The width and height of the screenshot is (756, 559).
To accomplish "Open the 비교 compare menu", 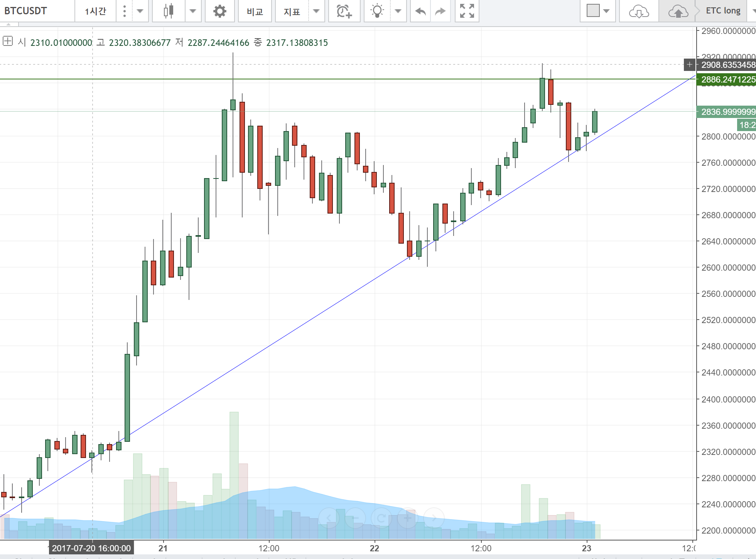I will pos(255,12).
